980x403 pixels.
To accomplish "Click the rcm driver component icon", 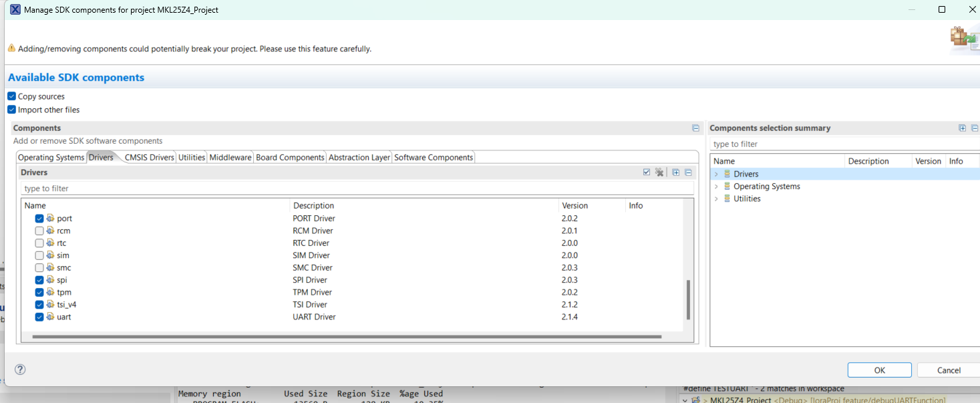I will pos(50,231).
